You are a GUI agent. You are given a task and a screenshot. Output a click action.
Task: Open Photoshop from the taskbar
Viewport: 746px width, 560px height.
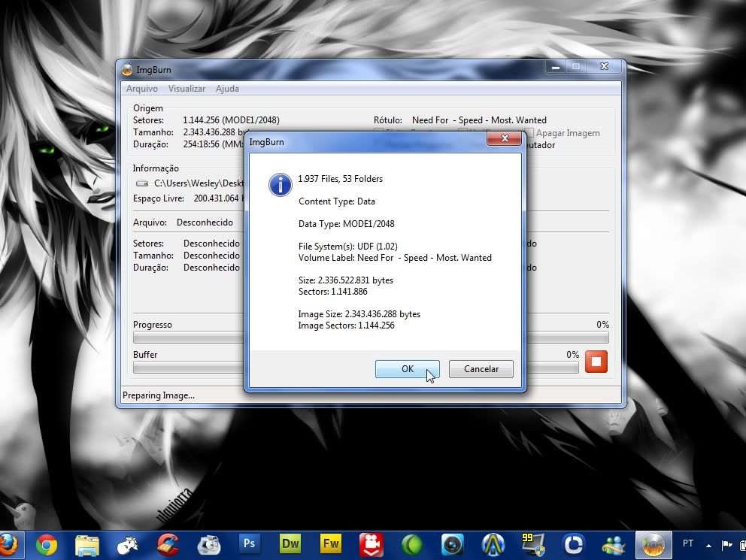pos(249,543)
